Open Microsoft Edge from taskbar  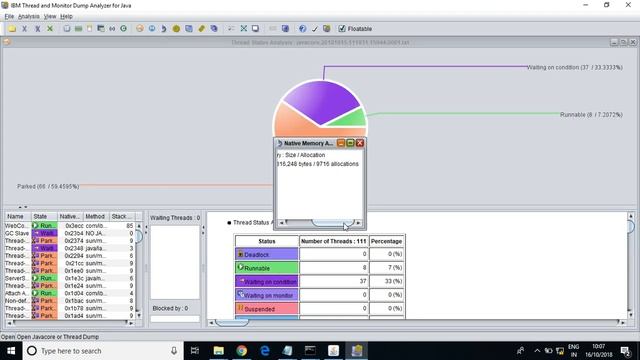pos(265,351)
